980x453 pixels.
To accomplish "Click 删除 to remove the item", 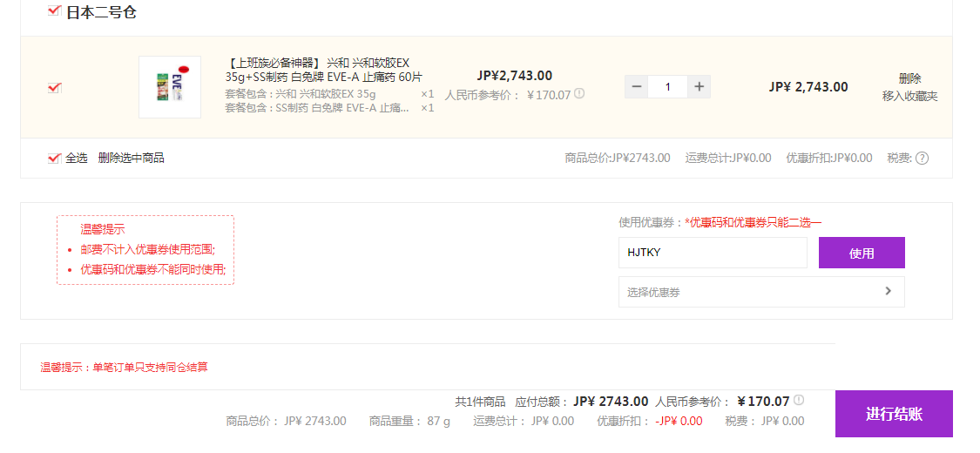I will click(x=910, y=78).
